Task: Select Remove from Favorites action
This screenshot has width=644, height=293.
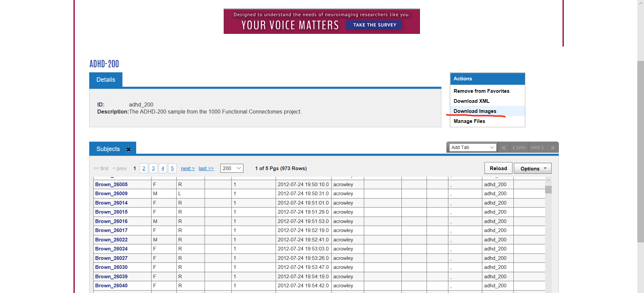Action: 481,91
